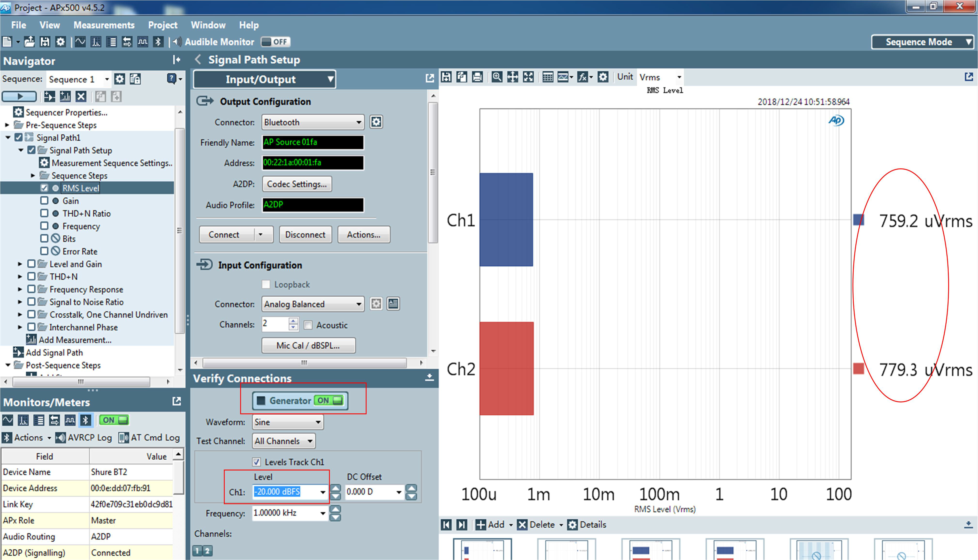Screen dimensions: 978x560
Task: Expand the Frequency Response tree folder
Action: (20, 289)
